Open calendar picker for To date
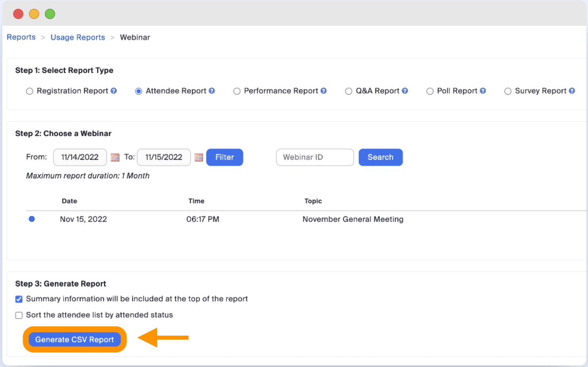The width and height of the screenshot is (588, 367). coord(199,157)
